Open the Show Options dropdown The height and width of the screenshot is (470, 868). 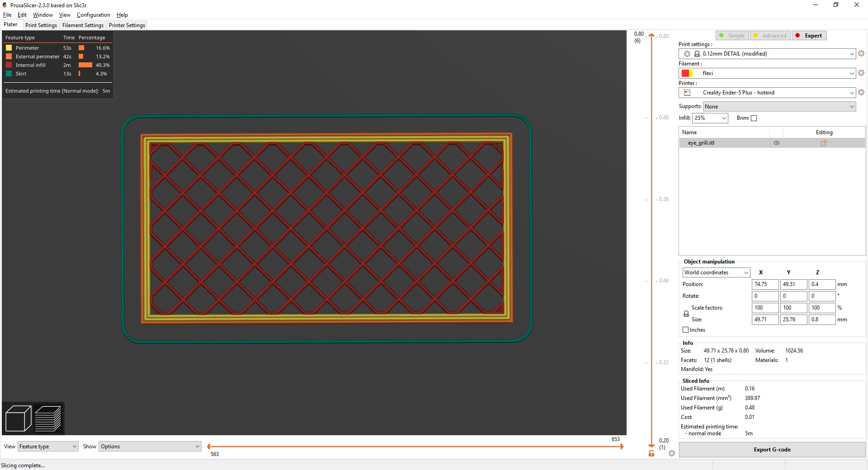point(150,446)
